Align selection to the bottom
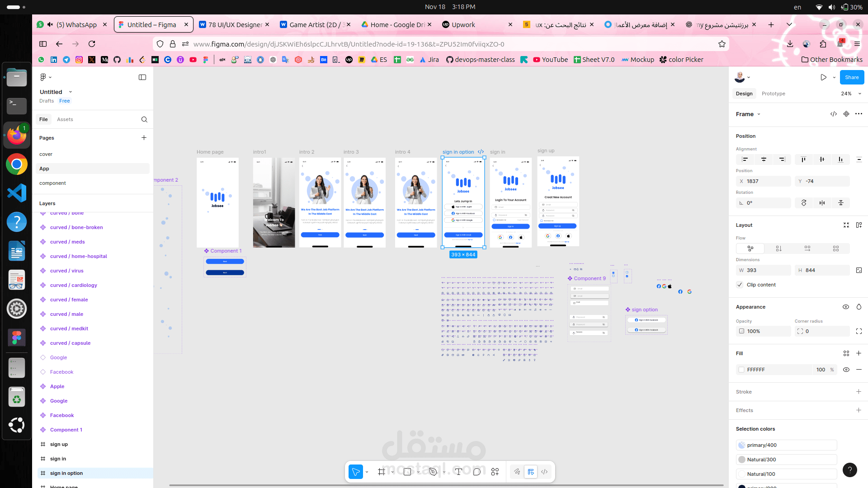 840,160
